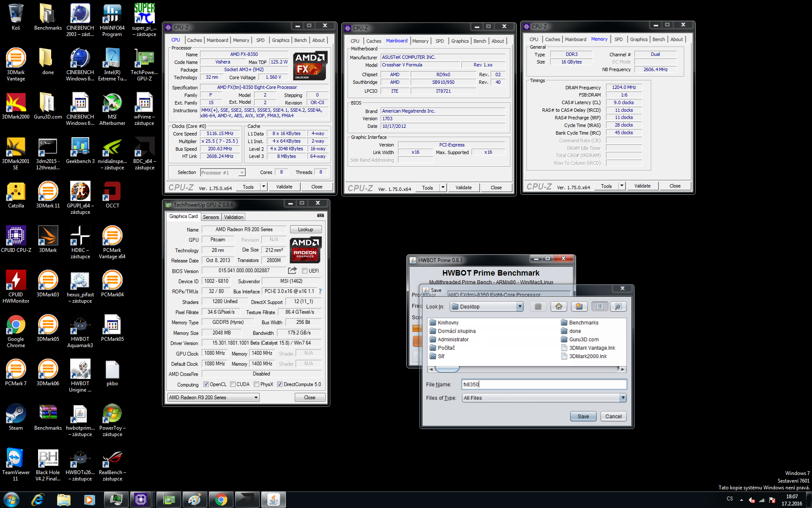The width and height of the screenshot is (812, 508).
Task: Click Tools button in first CPU-Z window
Action: click(x=248, y=187)
